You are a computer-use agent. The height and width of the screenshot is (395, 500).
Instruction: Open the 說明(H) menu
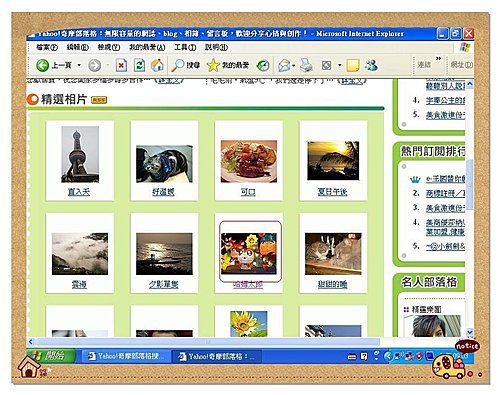tap(216, 47)
